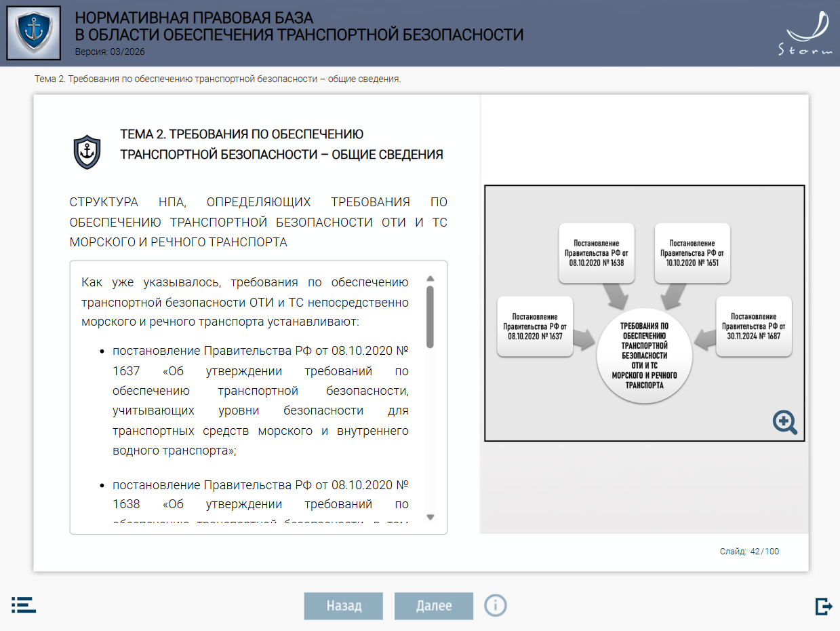Click the anchor shield icon beside topic title
The image size is (840, 631).
87,151
